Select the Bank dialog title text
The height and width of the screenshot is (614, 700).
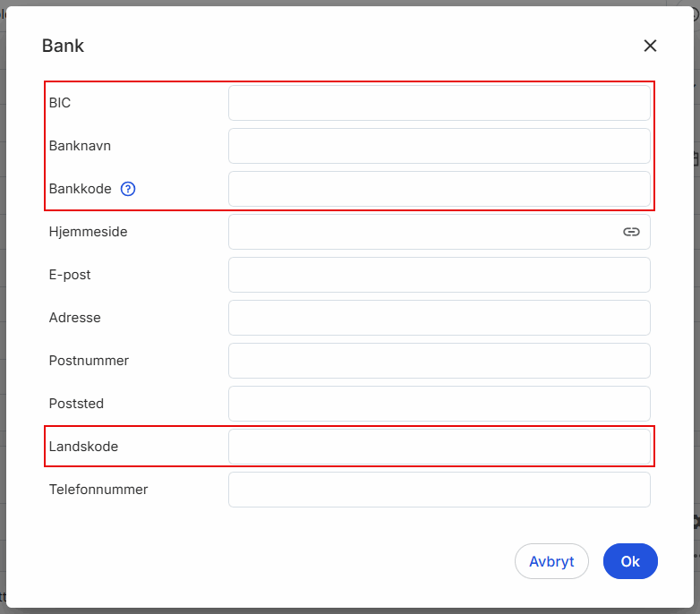click(63, 46)
